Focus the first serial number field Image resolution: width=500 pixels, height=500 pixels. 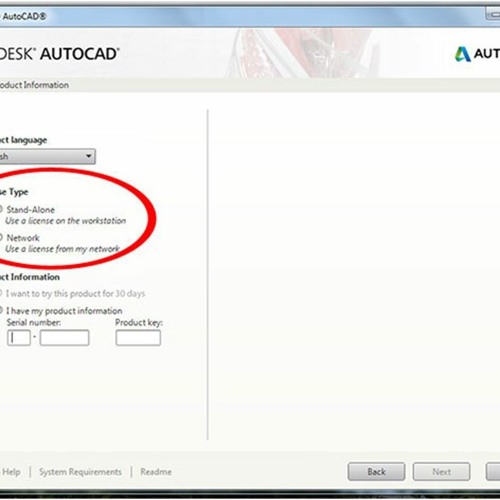tap(19, 338)
